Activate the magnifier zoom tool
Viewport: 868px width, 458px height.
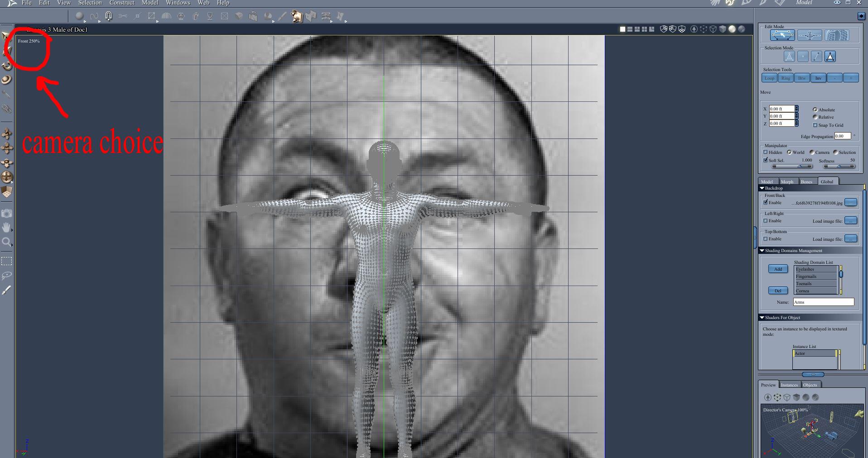(x=6, y=242)
